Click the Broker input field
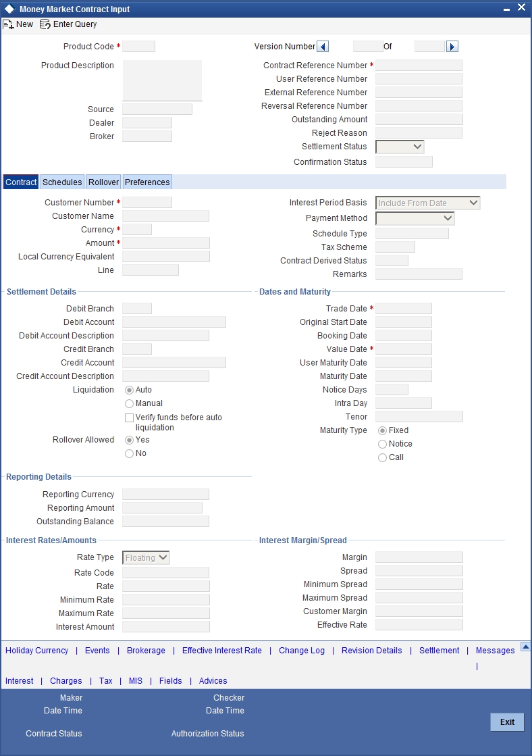532x756 pixels. (147, 136)
